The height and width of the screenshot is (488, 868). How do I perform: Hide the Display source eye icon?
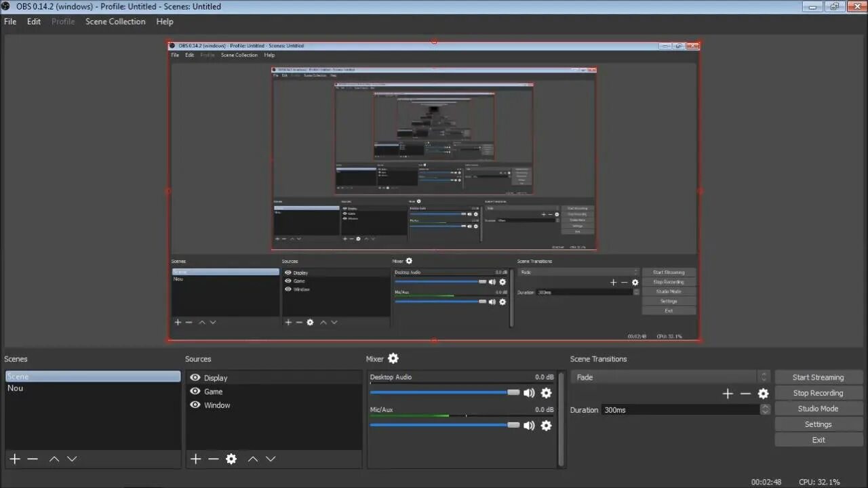195,378
